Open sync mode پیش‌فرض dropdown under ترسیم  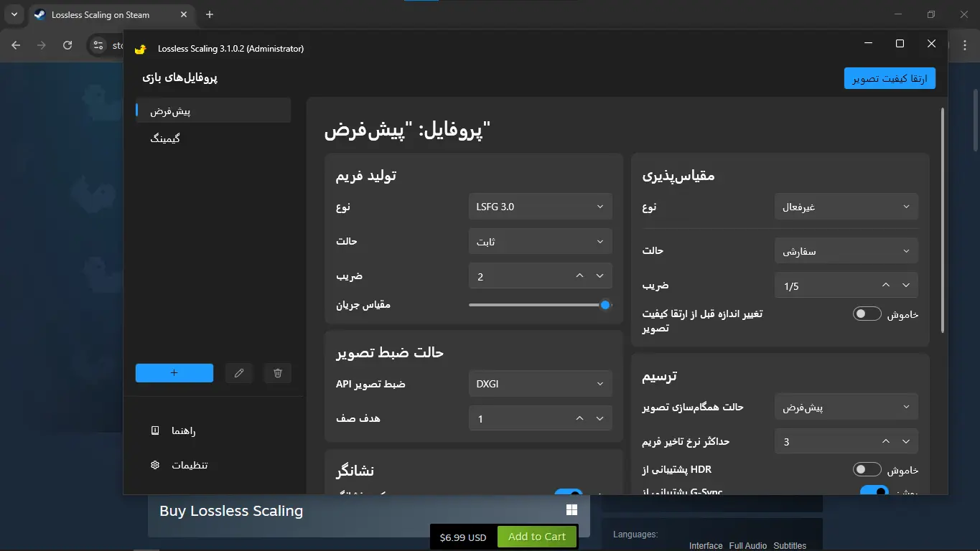846,407
